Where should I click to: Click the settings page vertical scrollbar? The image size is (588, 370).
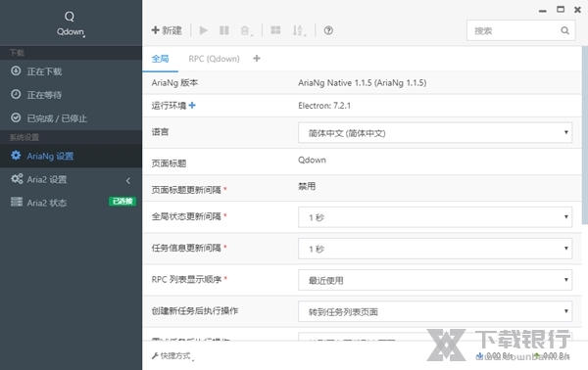(585, 135)
